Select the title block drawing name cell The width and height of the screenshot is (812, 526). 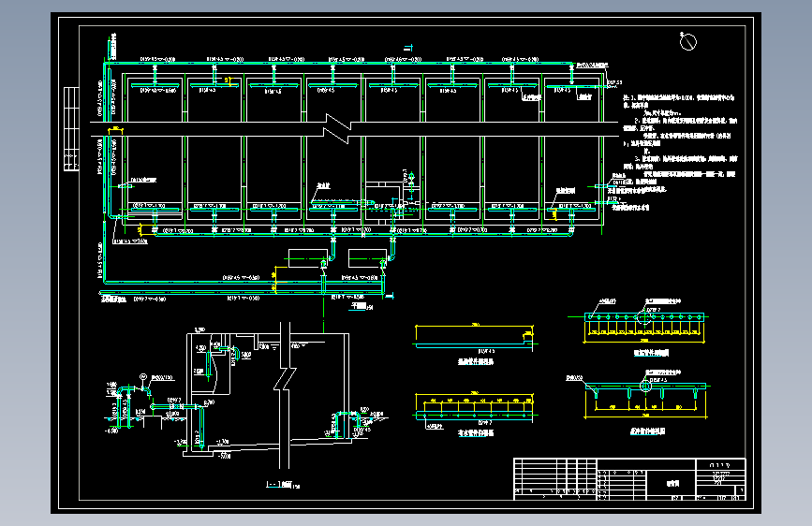click(x=672, y=484)
